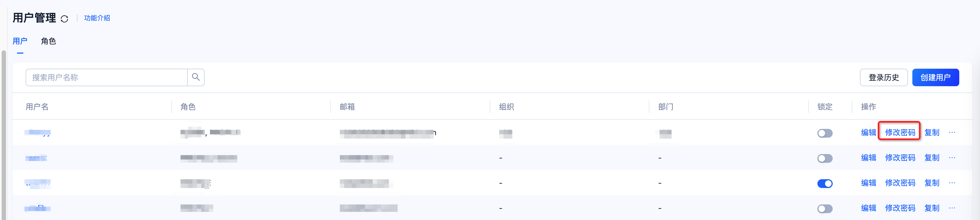Click the refresh icon beside 用户管理
The height and width of the screenshot is (220, 980).
click(64, 19)
